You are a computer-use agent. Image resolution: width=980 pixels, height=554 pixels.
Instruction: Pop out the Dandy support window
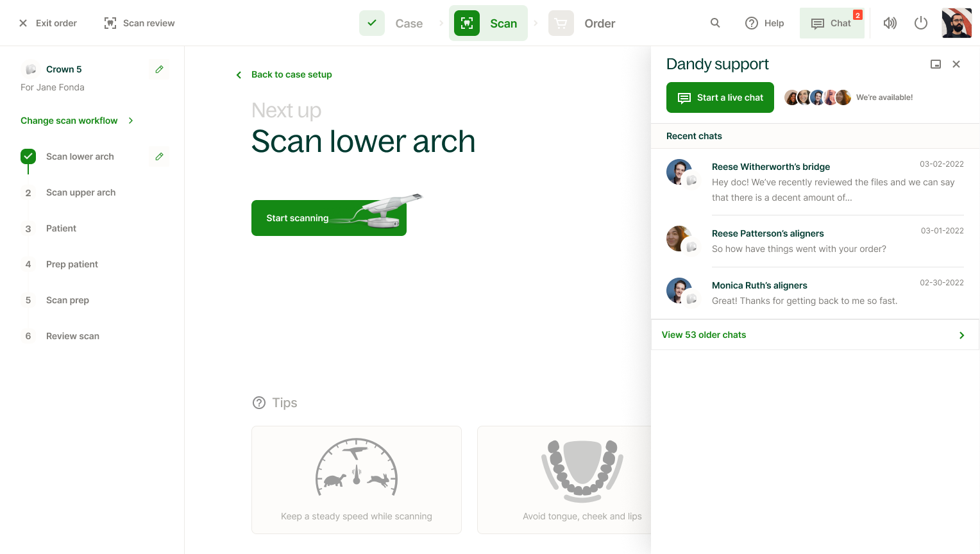936,64
